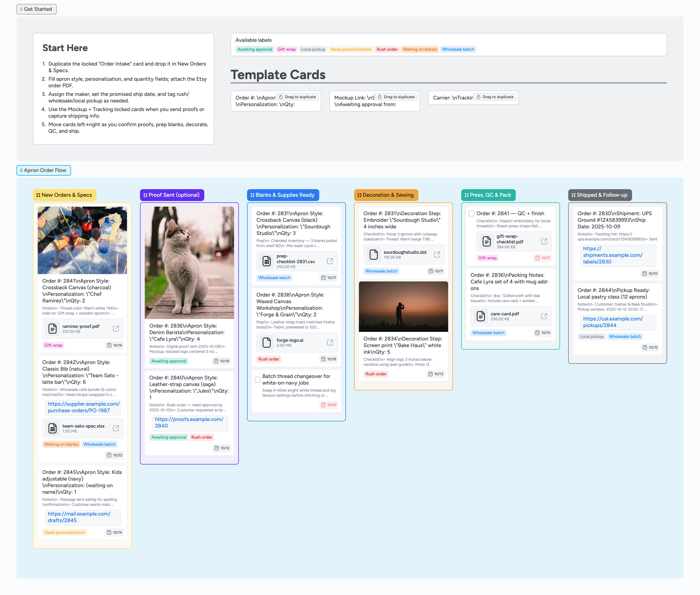This screenshot has height=595, width=700.
Task: Click the Get Started section tab
Action: point(36,9)
